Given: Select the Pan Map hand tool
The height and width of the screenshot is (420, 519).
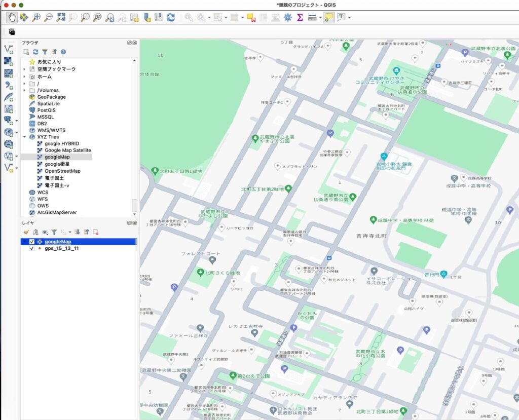Looking at the screenshot, I should coord(12,17).
